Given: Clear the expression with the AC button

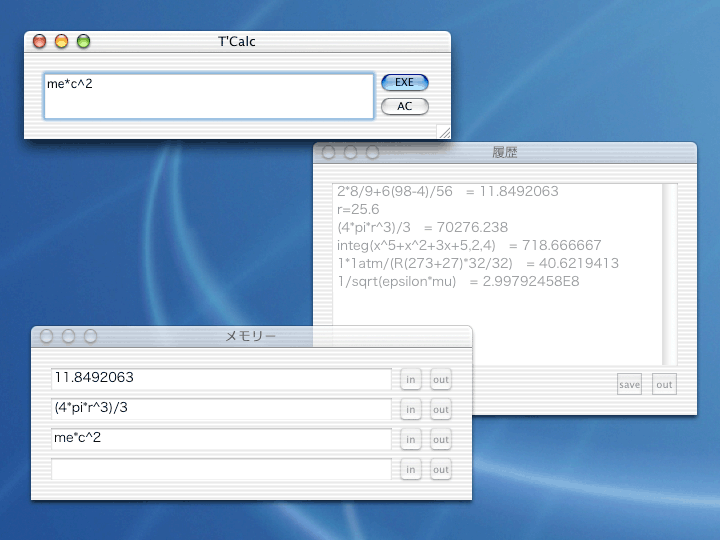Looking at the screenshot, I should 405,106.
